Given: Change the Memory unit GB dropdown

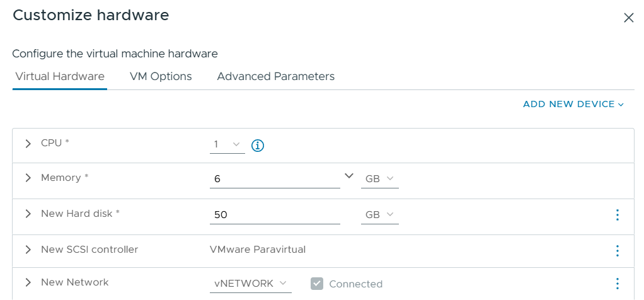Looking at the screenshot, I should tap(379, 179).
